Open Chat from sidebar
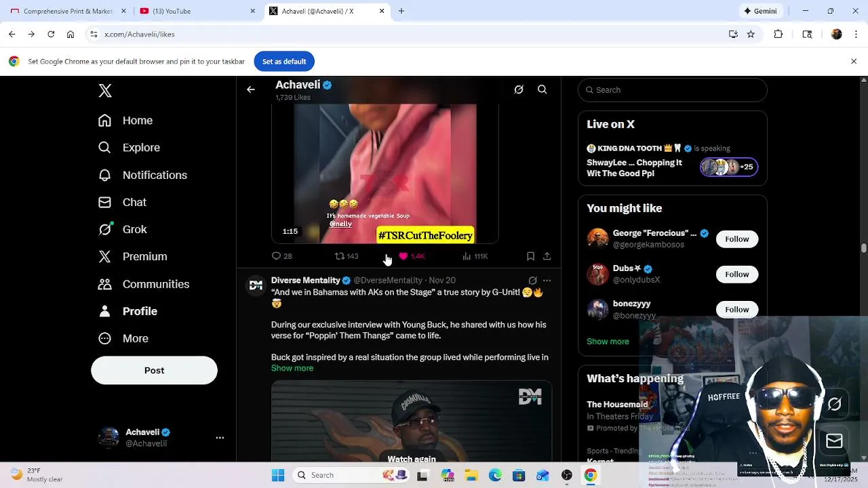 click(122, 202)
